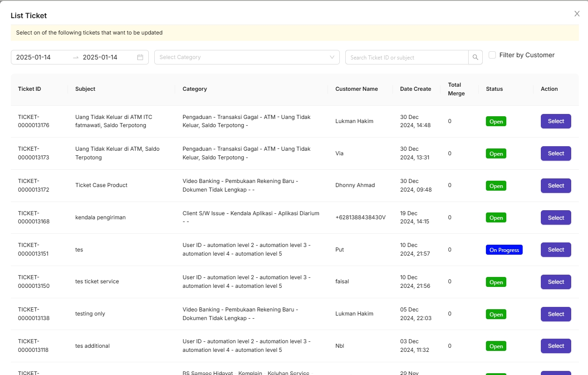
Task: Open the calendar icon in date range
Action: (140, 57)
